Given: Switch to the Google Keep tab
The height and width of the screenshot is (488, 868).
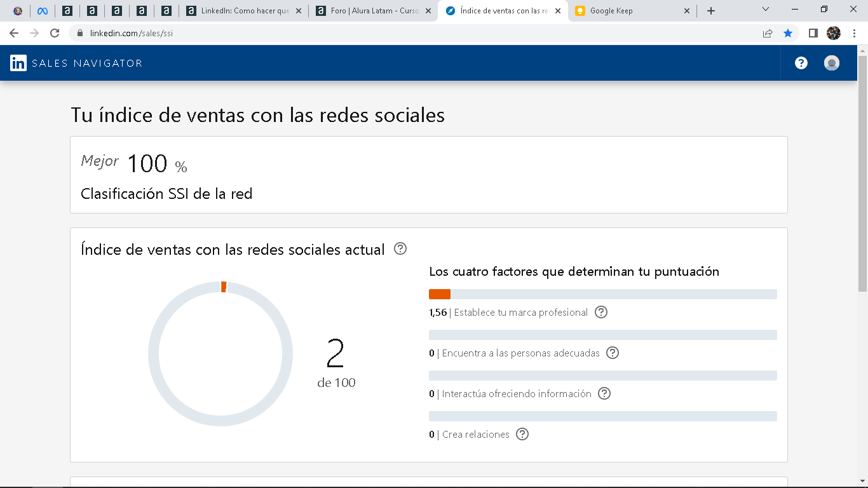Looking at the screenshot, I should click(x=632, y=11).
